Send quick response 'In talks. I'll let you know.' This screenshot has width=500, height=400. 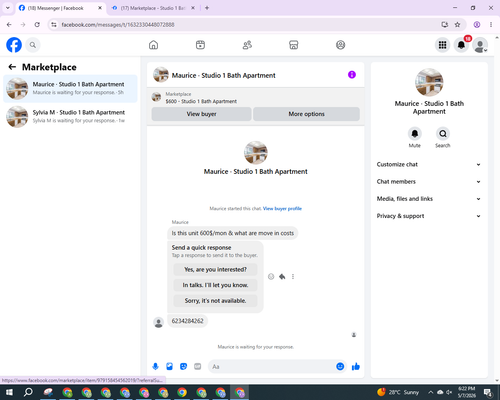pyautogui.click(x=215, y=285)
